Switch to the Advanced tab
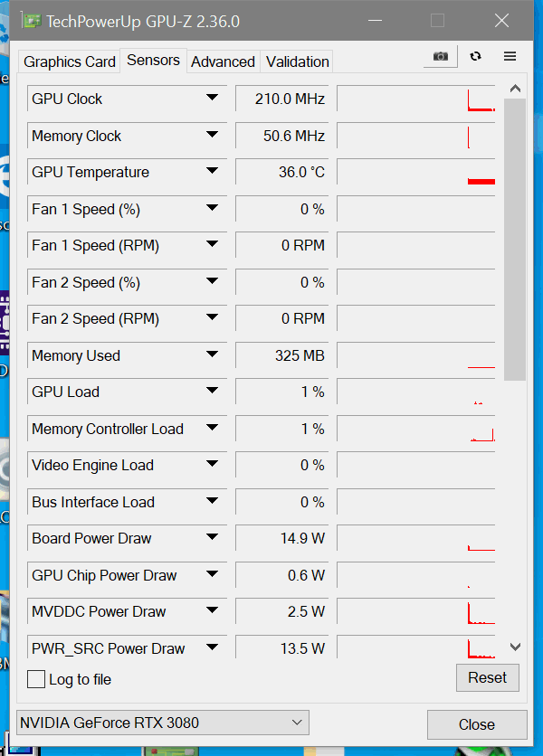The height and width of the screenshot is (756, 543). 223,61
